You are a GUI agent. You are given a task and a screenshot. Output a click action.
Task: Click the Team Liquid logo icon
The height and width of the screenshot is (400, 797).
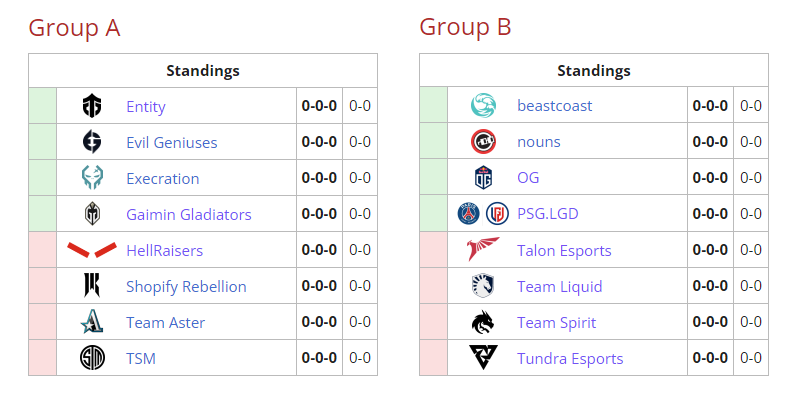point(483,286)
